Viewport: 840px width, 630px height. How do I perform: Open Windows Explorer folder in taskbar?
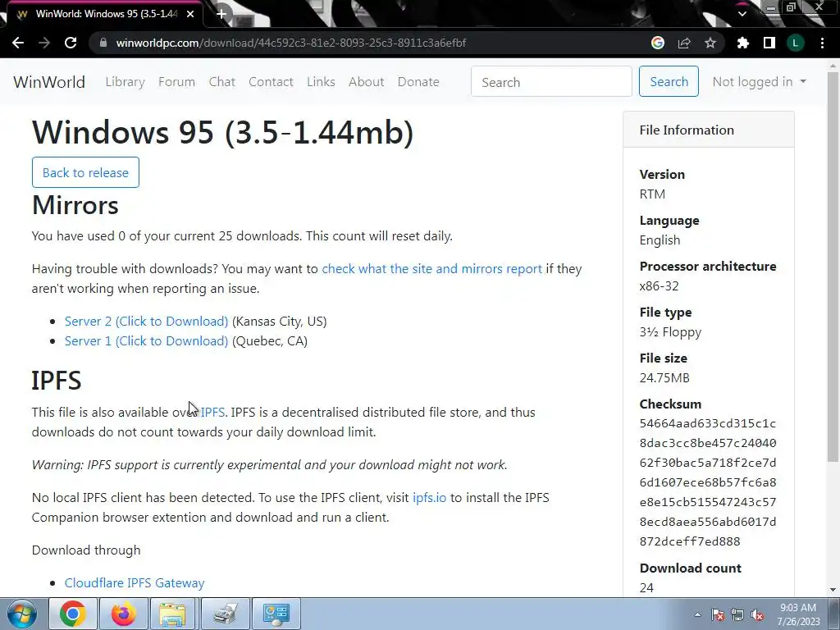[174, 614]
